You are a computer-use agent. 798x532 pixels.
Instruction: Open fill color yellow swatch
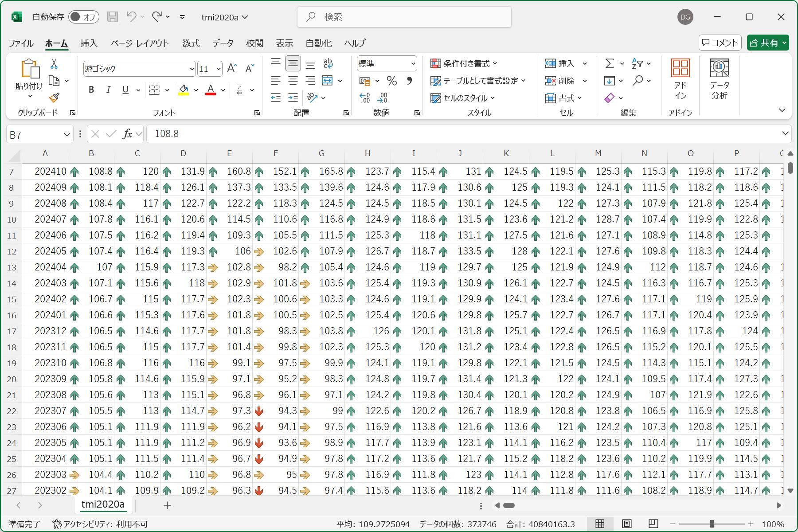click(x=184, y=90)
